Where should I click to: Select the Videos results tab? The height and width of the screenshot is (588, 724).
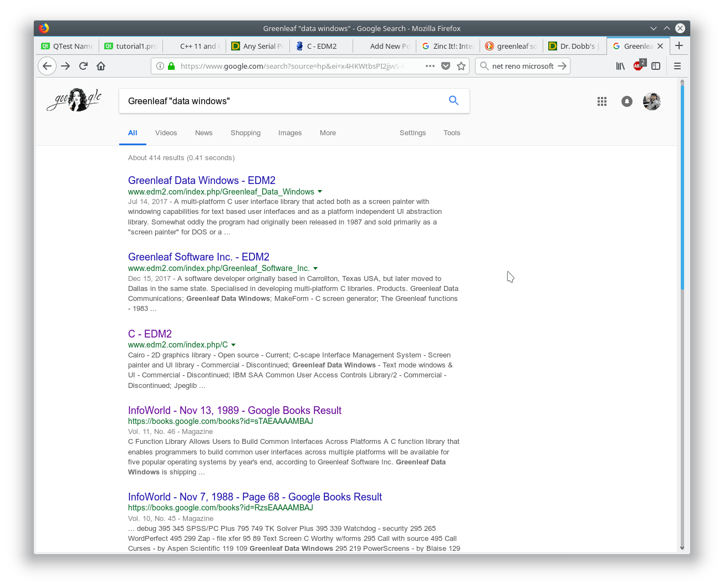166,133
